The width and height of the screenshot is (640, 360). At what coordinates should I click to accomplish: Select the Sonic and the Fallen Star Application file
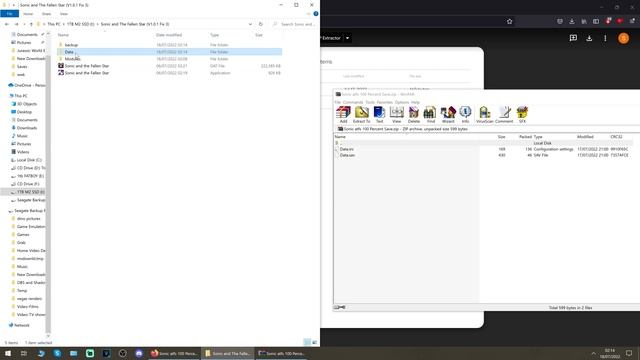(x=169, y=73)
